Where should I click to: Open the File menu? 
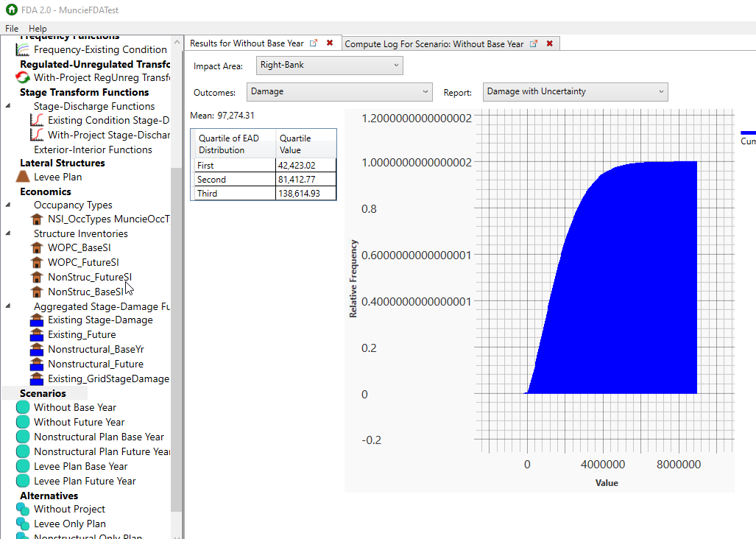pos(11,28)
